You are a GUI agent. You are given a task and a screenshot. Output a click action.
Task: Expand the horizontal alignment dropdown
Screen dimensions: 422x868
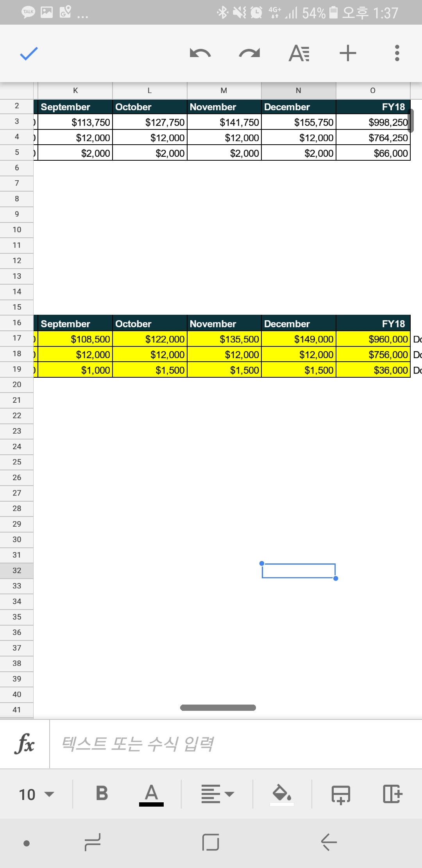tap(217, 794)
